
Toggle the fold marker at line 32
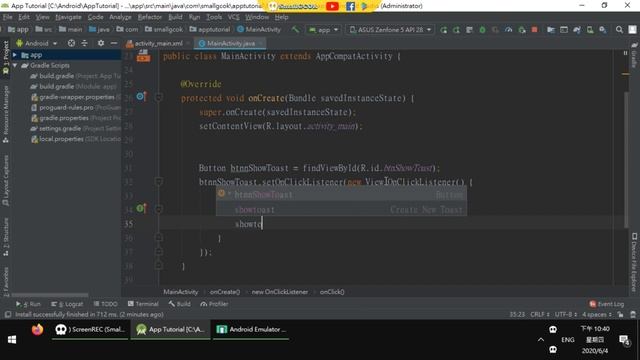coord(159,181)
